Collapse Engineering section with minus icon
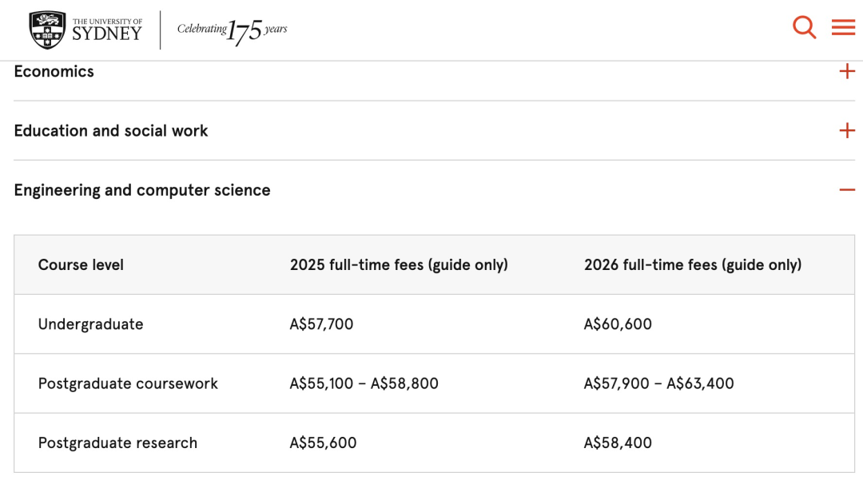This screenshot has width=863, height=504. point(847,190)
